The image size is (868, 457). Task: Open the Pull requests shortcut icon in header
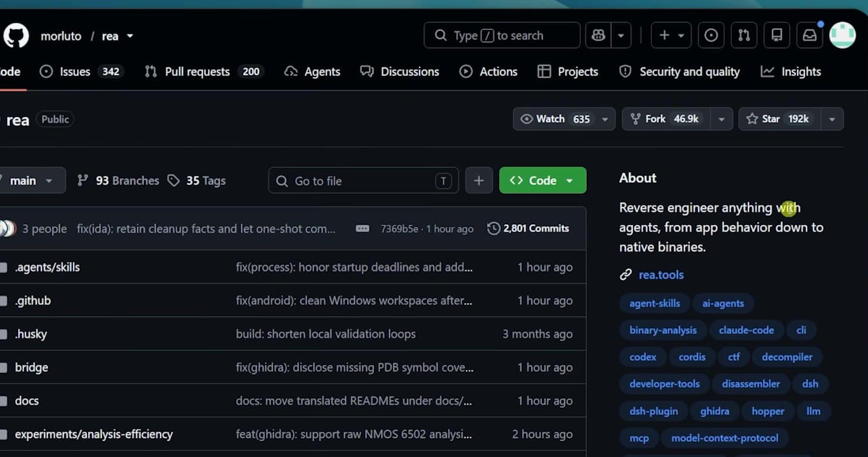coord(744,36)
